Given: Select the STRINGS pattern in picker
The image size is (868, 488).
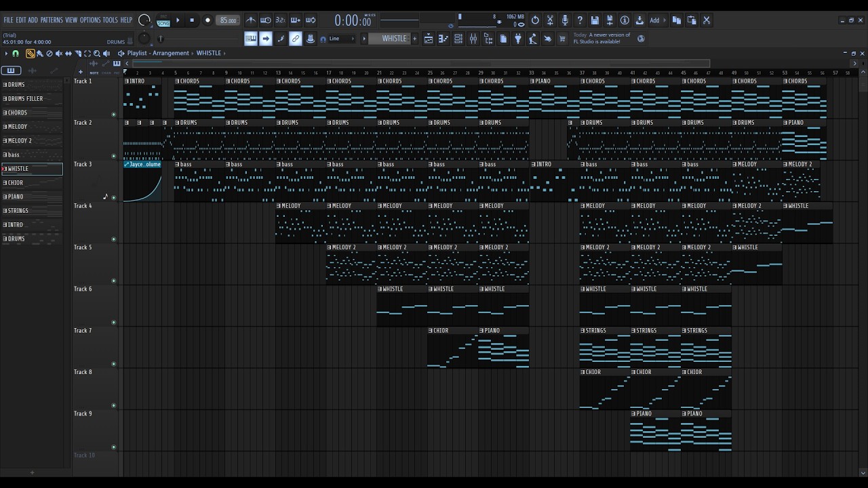Looking at the screenshot, I should [32, 211].
